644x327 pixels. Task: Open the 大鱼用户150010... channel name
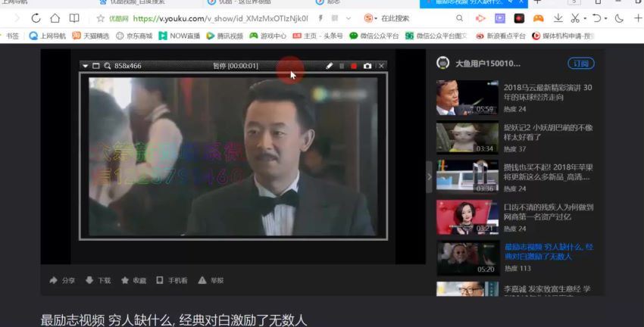tap(487, 64)
